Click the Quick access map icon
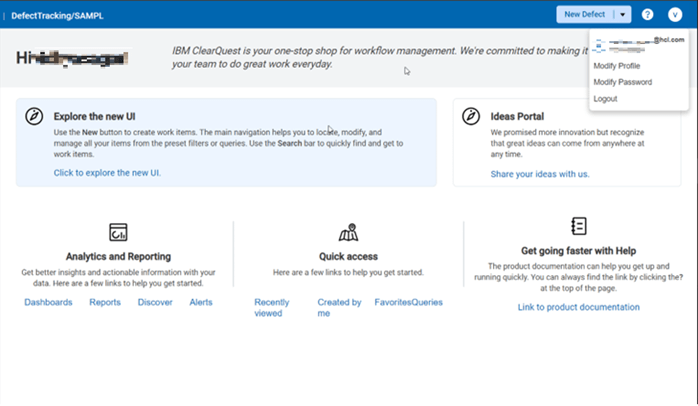 pyautogui.click(x=348, y=232)
